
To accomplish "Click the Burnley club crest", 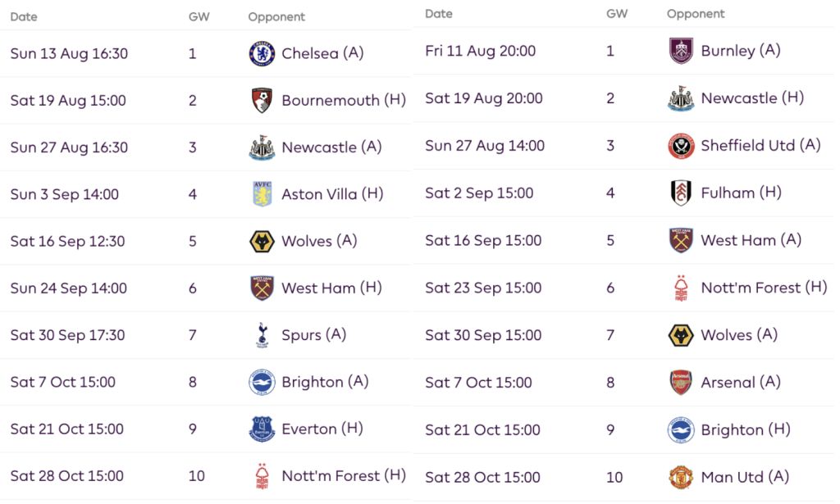I will pyautogui.click(x=681, y=51).
